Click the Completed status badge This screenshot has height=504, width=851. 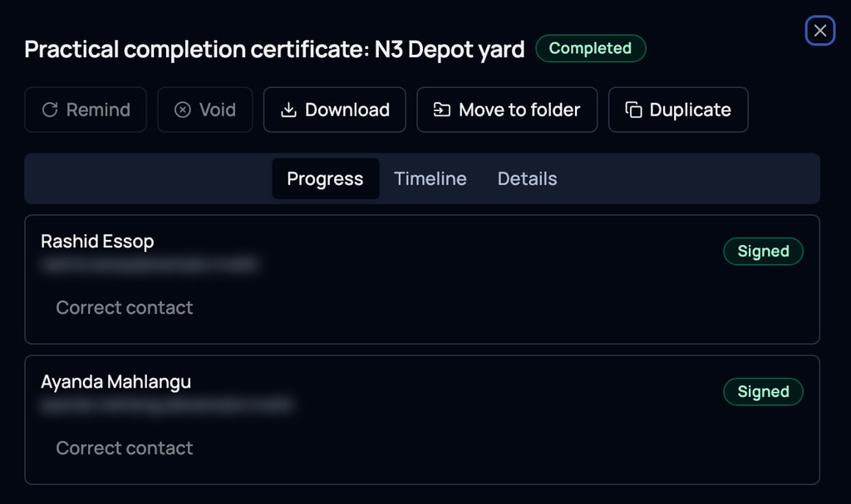(591, 48)
